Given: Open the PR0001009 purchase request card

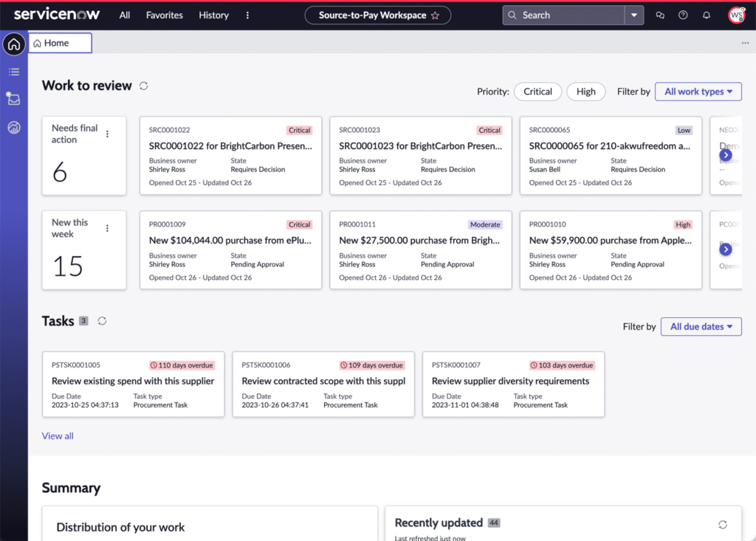Looking at the screenshot, I should coord(230,250).
